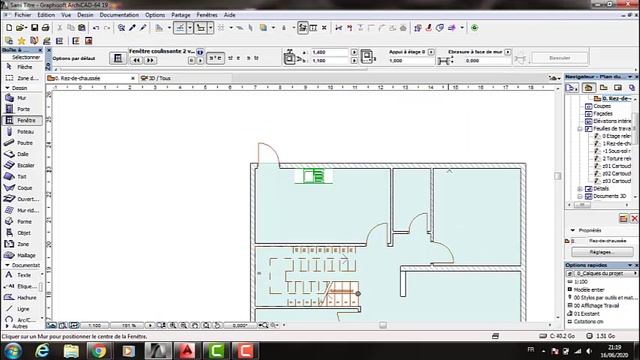
Task: Click the window width value field
Action: point(330,52)
